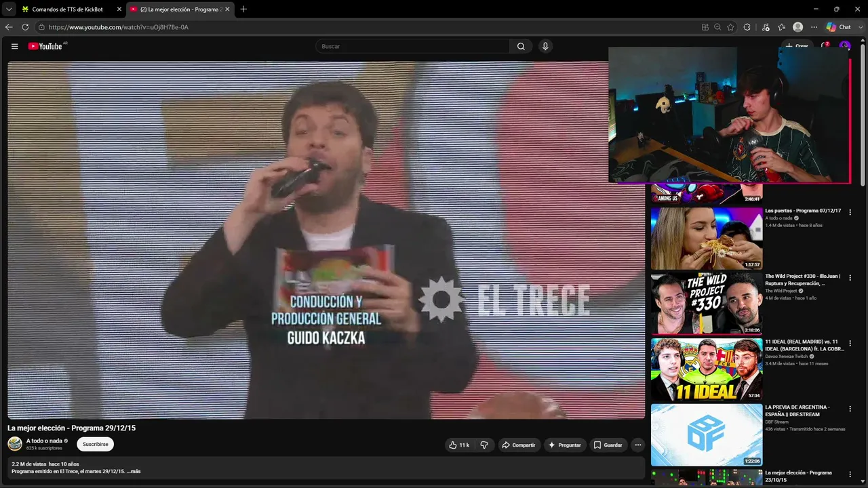Open The Wild Project #330 video title
868x488 pixels.
point(803,280)
